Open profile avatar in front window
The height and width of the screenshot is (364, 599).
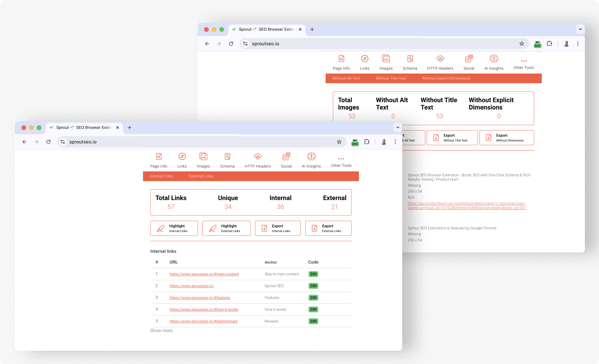coord(384,142)
